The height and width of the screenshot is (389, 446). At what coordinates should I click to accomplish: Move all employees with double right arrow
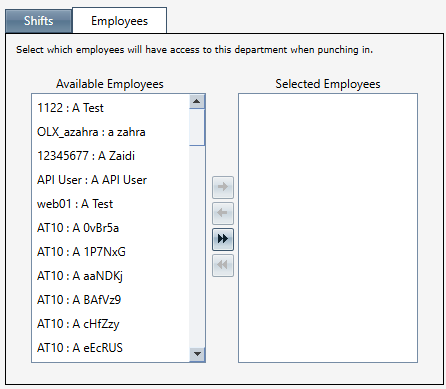[223, 239]
